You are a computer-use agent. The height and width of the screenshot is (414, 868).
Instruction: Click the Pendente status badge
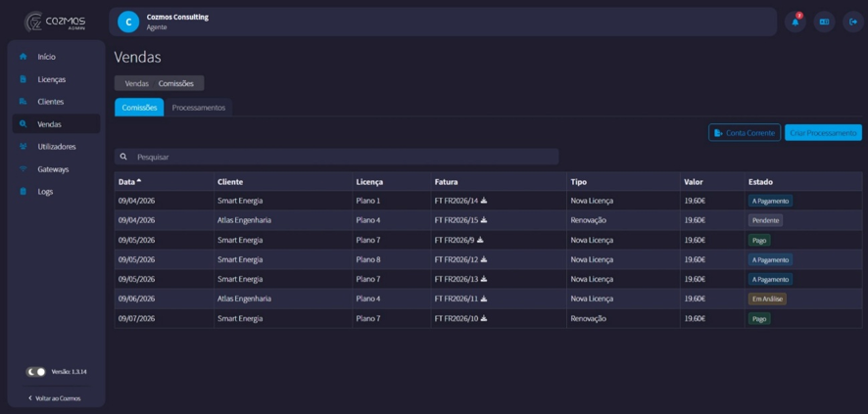click(x=765, y=220)
